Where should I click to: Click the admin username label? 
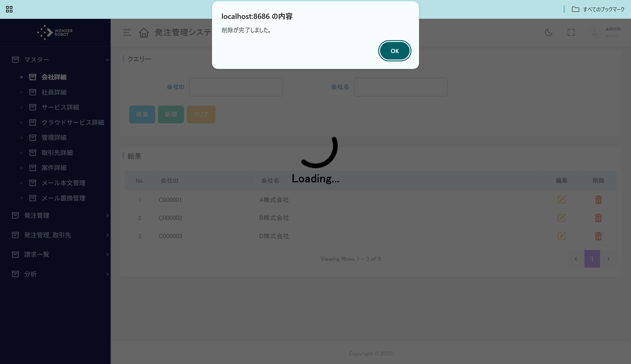point(613,29)
